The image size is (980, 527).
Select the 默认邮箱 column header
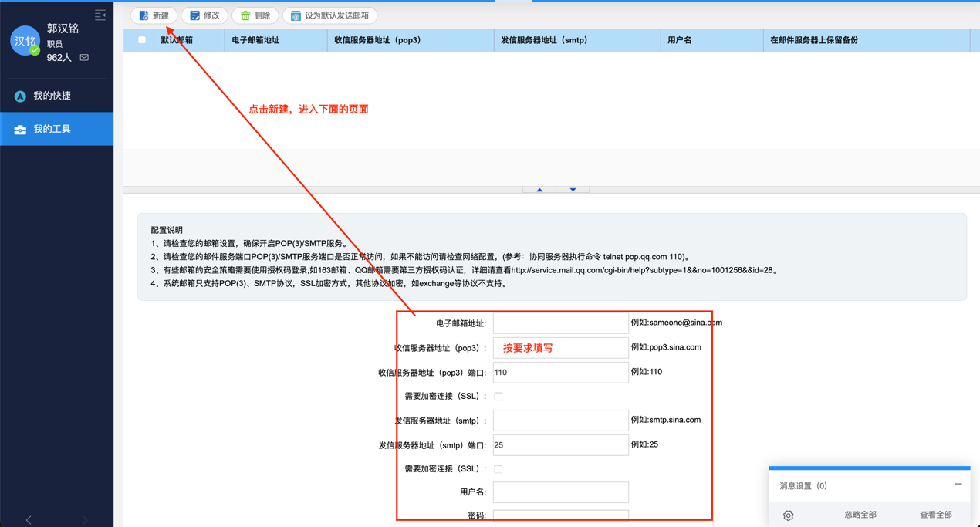[176, 40]
